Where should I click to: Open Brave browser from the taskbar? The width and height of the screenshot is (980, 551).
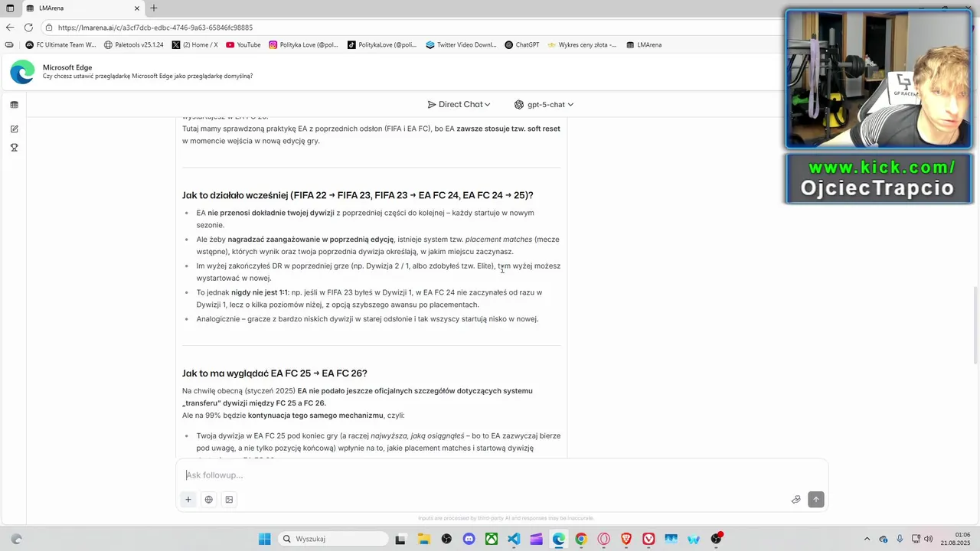point(626,539)
